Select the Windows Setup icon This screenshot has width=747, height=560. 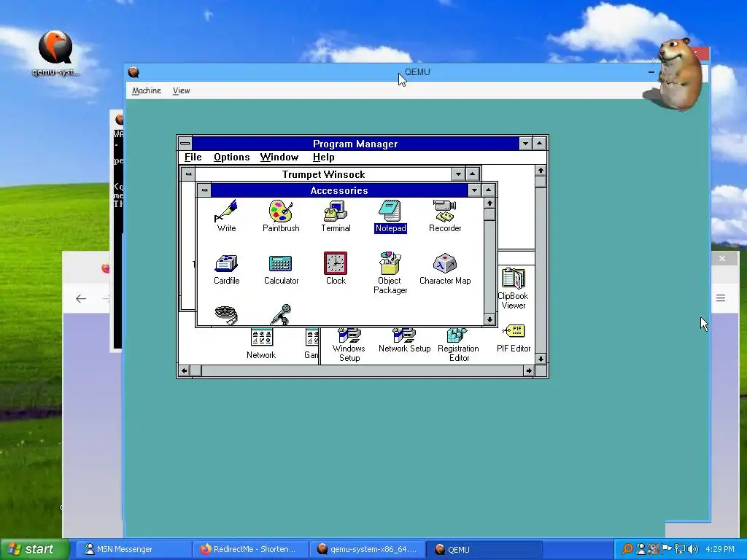[349, 345]
